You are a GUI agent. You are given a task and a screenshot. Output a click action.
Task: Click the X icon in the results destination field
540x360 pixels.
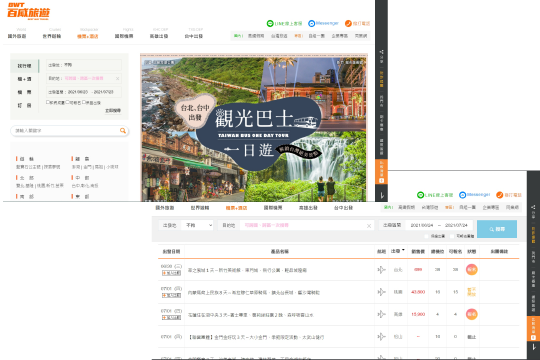[369, 226]
